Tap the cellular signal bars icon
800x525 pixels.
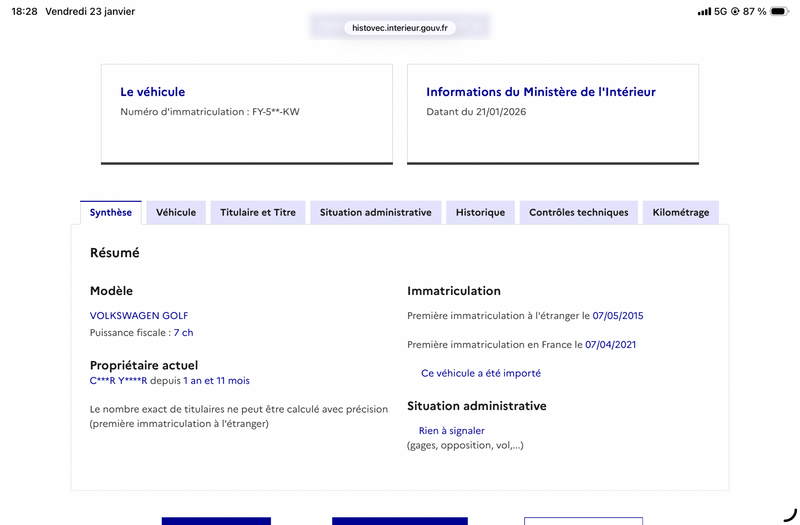point(704,12)
